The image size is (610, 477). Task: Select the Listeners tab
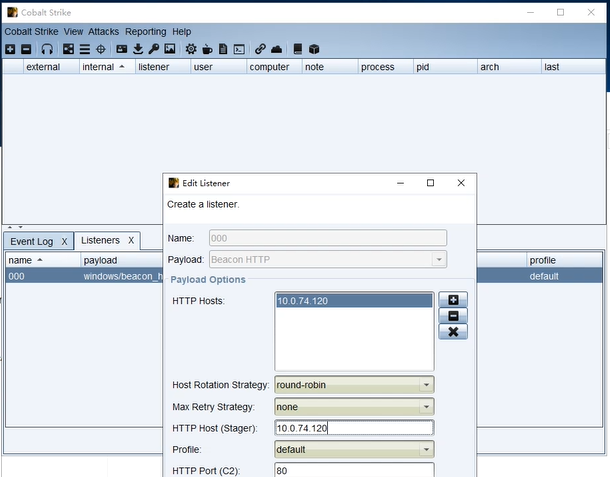pos(100,240)
